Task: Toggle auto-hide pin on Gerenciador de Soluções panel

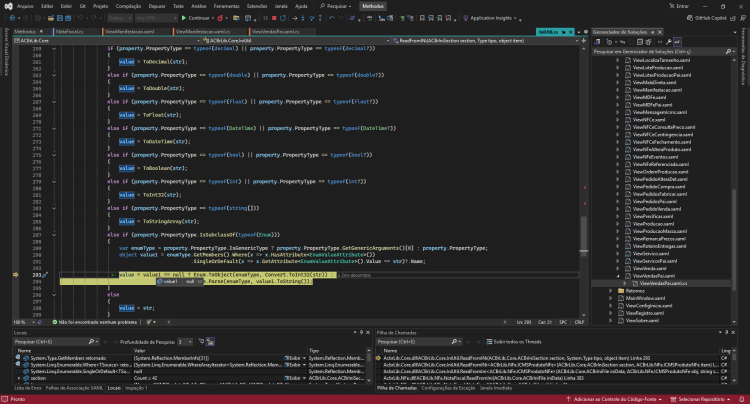Action: pyautogui.click(x=652, y=32)
